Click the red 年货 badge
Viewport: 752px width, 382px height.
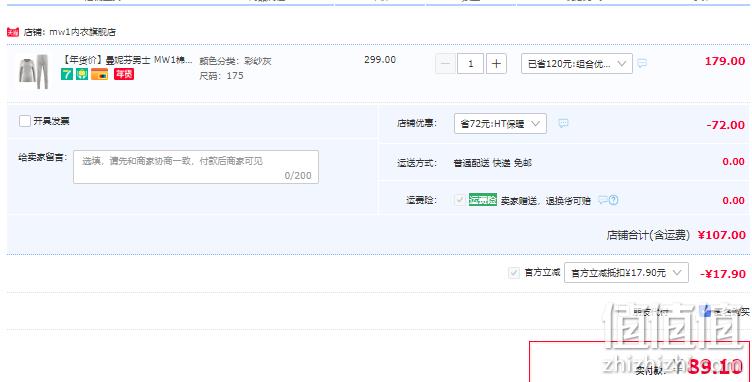[x=124, y=74]
